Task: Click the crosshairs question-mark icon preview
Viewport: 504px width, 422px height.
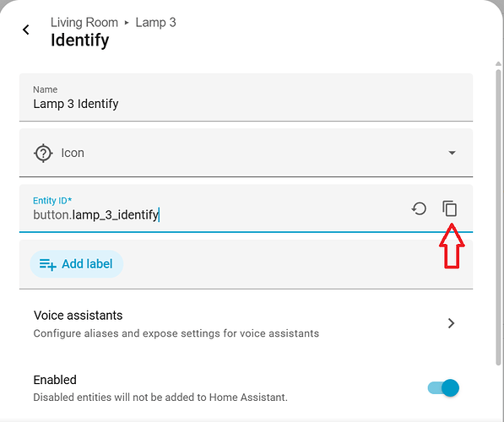Action: (43, 153)
